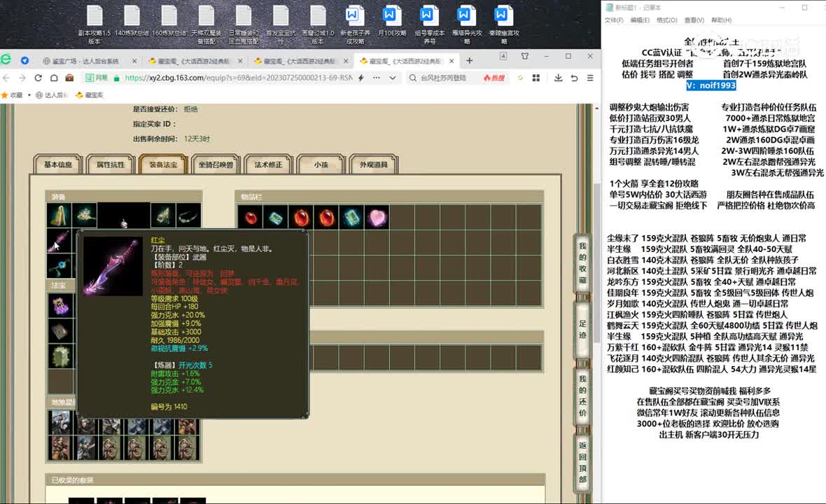The image size is (826, 504).
Task: Click the 返回顶部 side button
Action: [x=582, y=462]
